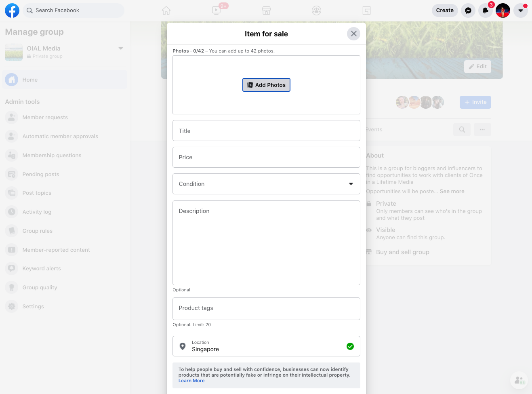The height and width of the screenshot is (394, 532).
Task: Open Member requests admin tool
Action: pyautogui.click(x=65, y=117)
